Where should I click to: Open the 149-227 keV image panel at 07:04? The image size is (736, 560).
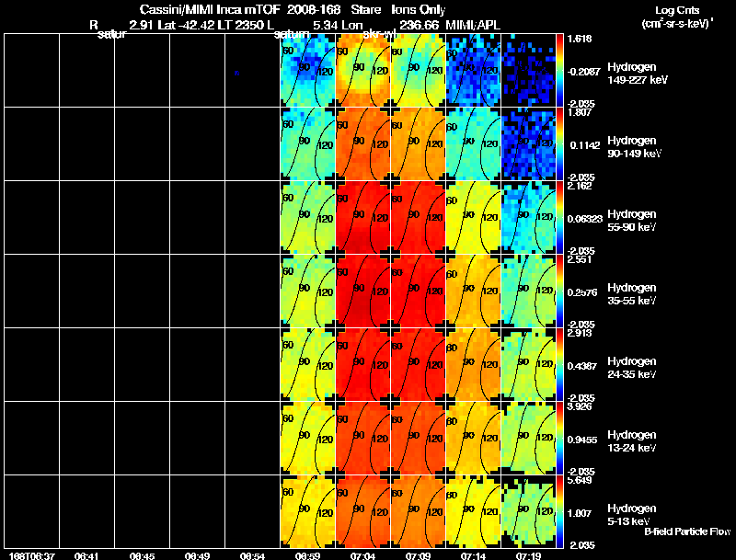(363, 71)
